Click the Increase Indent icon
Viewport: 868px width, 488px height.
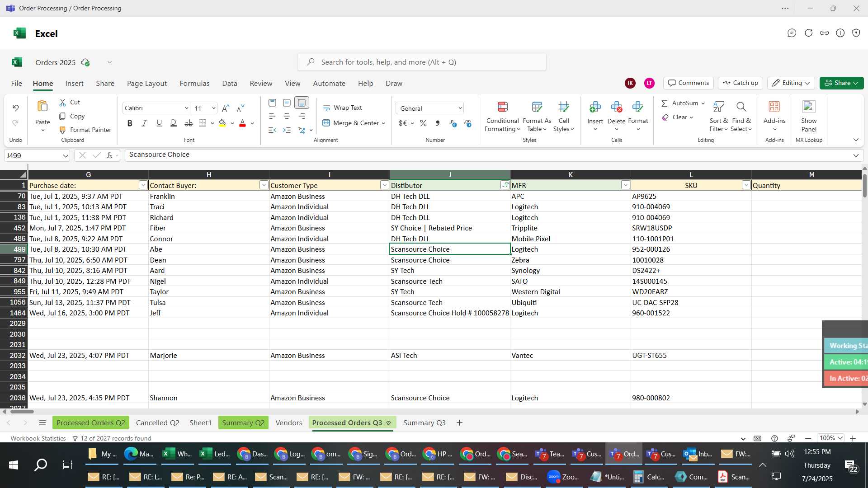[287, 130]
